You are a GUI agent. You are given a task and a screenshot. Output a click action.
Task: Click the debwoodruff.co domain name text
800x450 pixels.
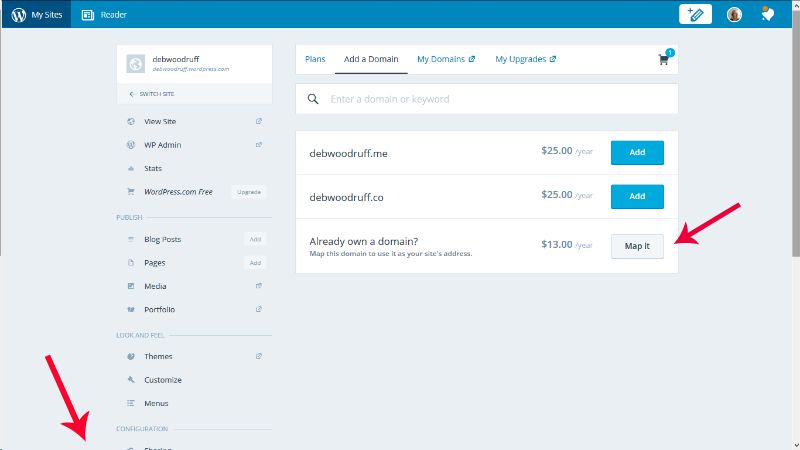pos(346,197)
